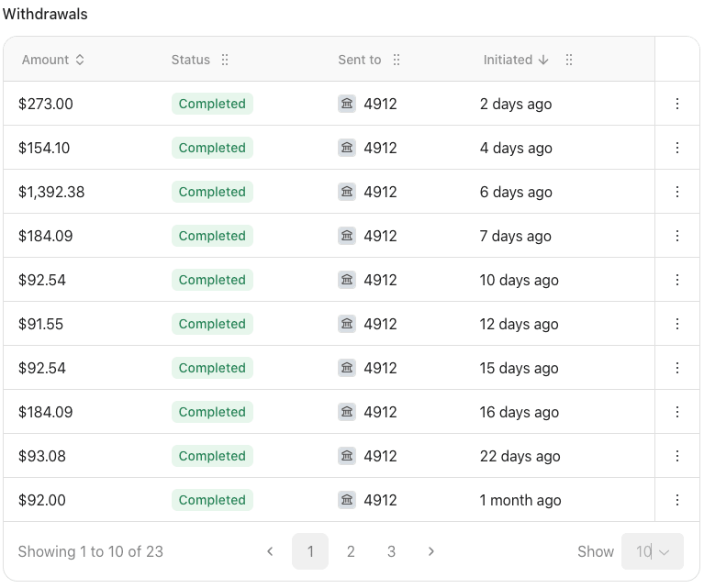704x588 pixels.
Task: Click grip icon next to Sent to header
Action: point(397,60)
